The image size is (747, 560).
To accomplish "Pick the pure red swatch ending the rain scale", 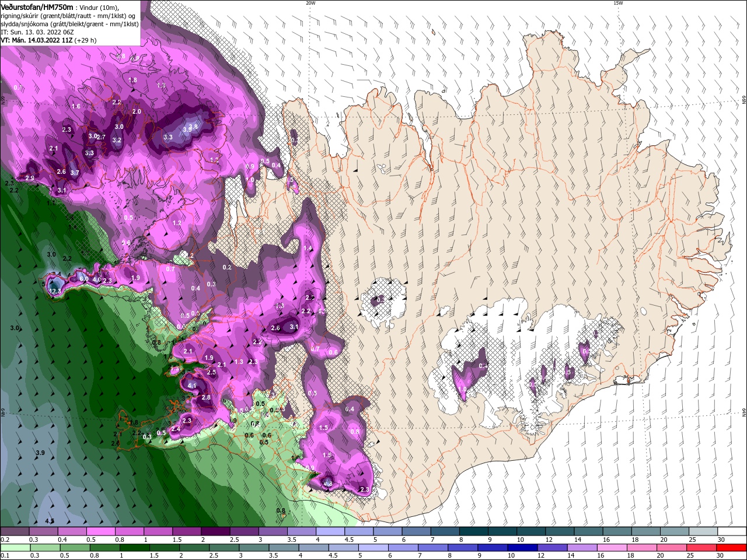I will [732, 548].
